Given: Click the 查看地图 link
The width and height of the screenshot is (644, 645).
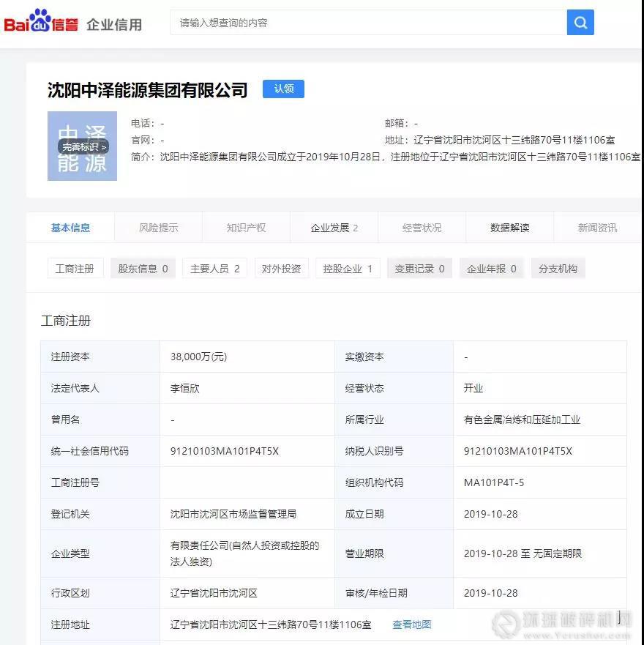Looking at the screenshot, I should (412, 625).
